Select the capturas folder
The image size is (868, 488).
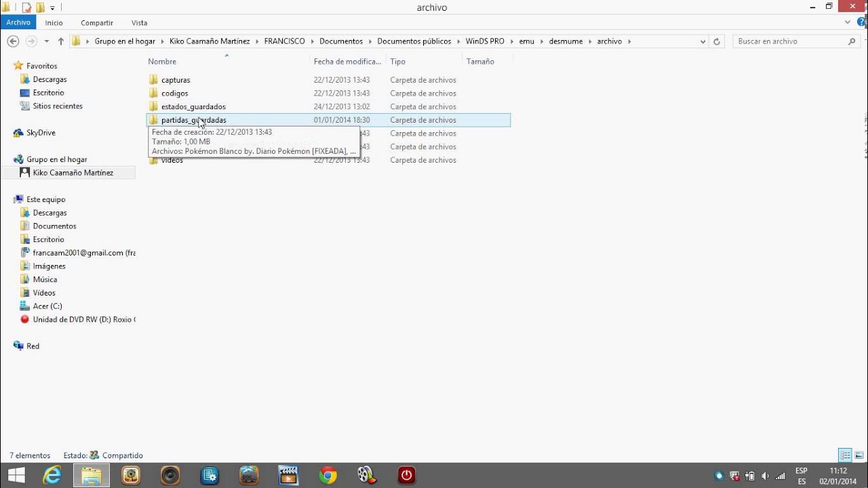176,80
